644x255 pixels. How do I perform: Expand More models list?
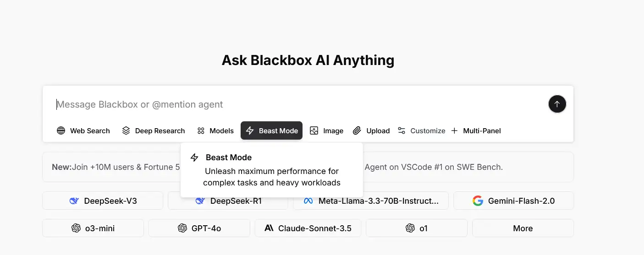(523, 228)
